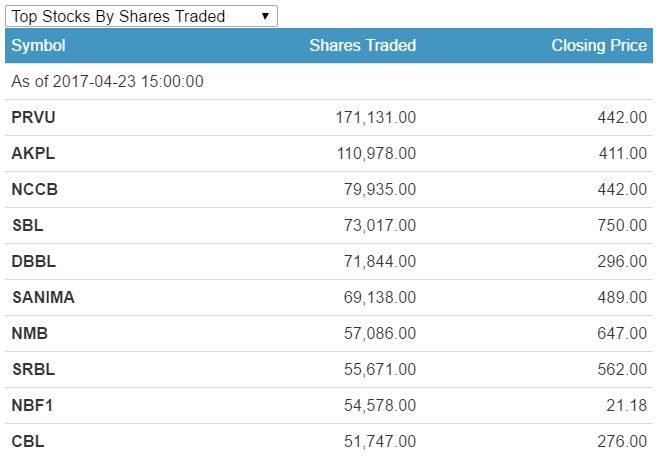The height and width of the screenshot is (457, 659).
Task: Click AKPL shares traded value 110,978.00
Action: (x=377, y=153)
